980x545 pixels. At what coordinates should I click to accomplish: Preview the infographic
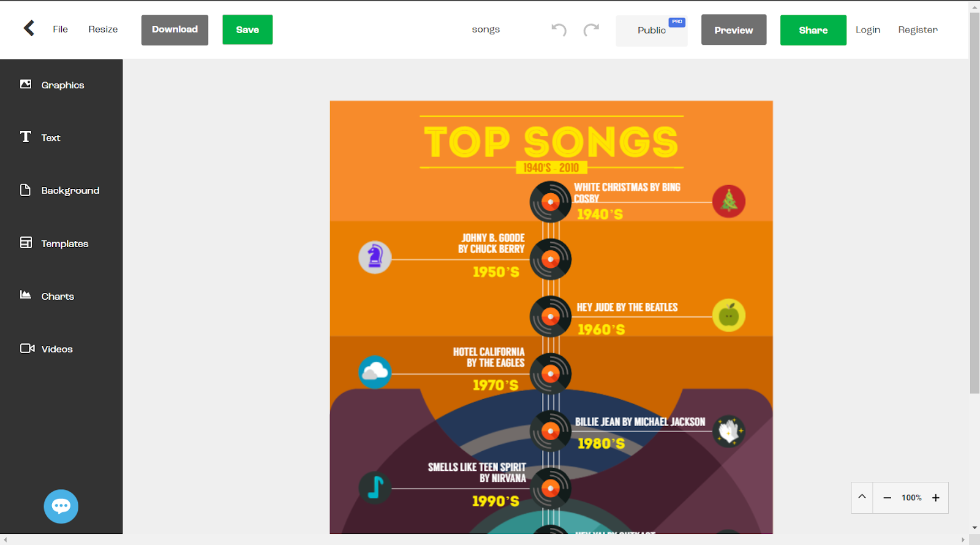(x=734, y=30)
